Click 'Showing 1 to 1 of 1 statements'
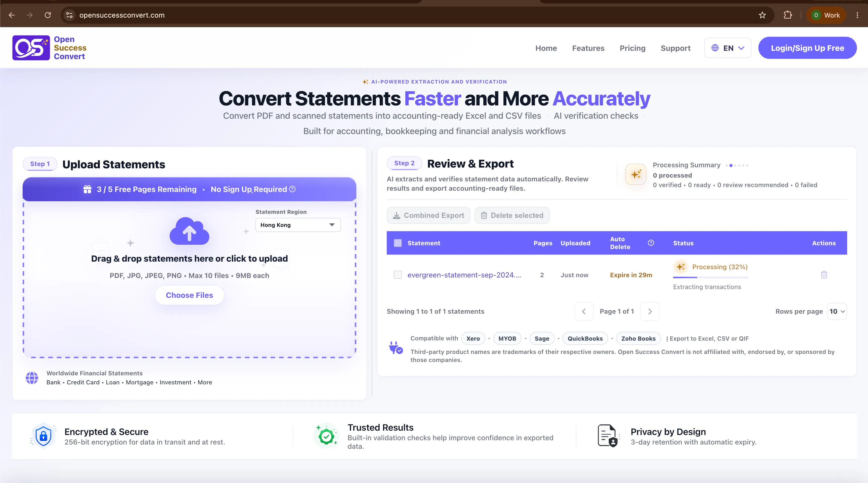Viewport: 868px width, 483px height. point(435,311)
